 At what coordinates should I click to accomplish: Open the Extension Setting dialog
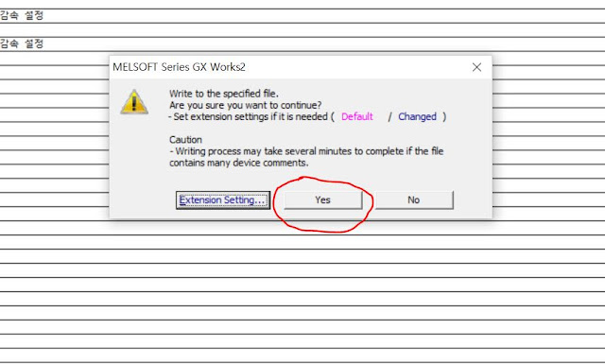223,199
